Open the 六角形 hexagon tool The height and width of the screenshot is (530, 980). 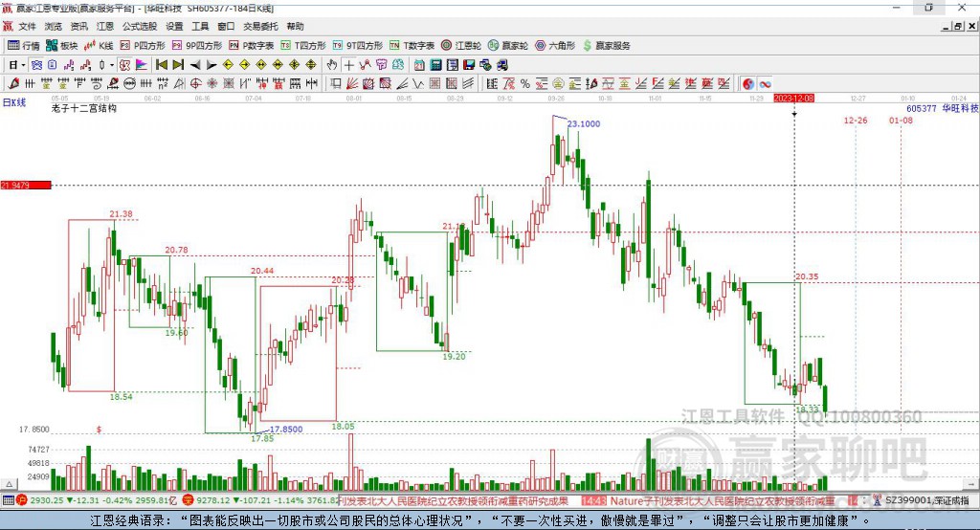555,46
